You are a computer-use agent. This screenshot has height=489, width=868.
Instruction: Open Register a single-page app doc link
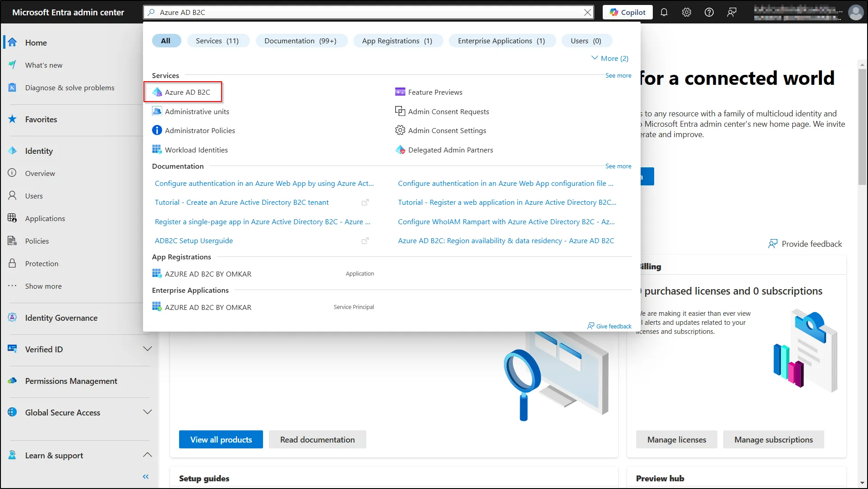pos(263,221)
